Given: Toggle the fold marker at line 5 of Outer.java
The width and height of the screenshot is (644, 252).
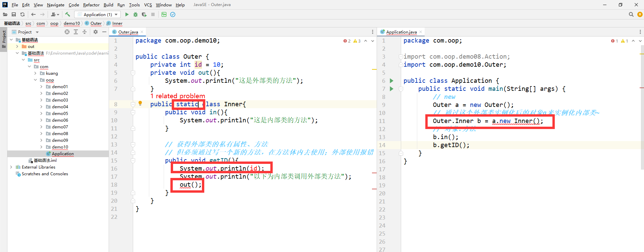Looking at the screenshot, I should tap(133, 73).
